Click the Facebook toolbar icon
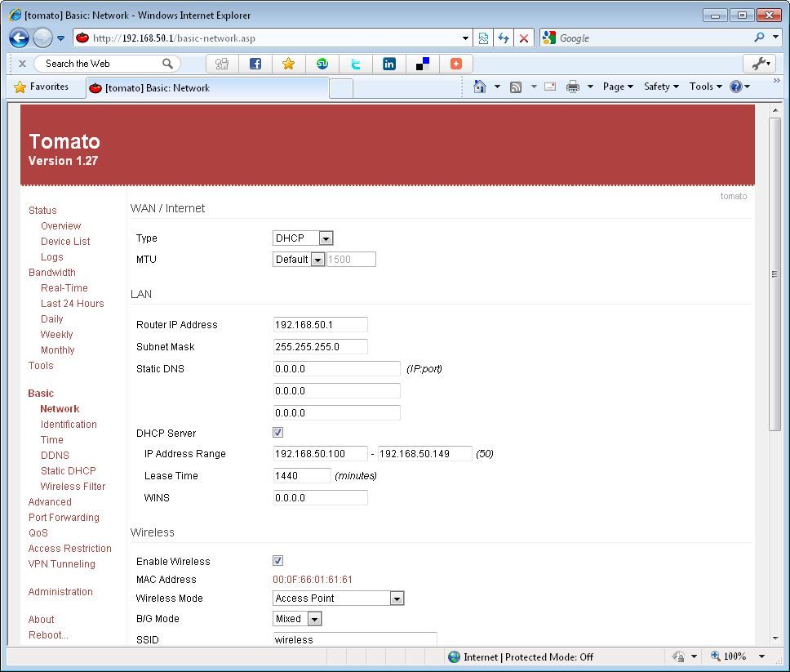Viewport: 790px width, 672px height. [255, 64]
